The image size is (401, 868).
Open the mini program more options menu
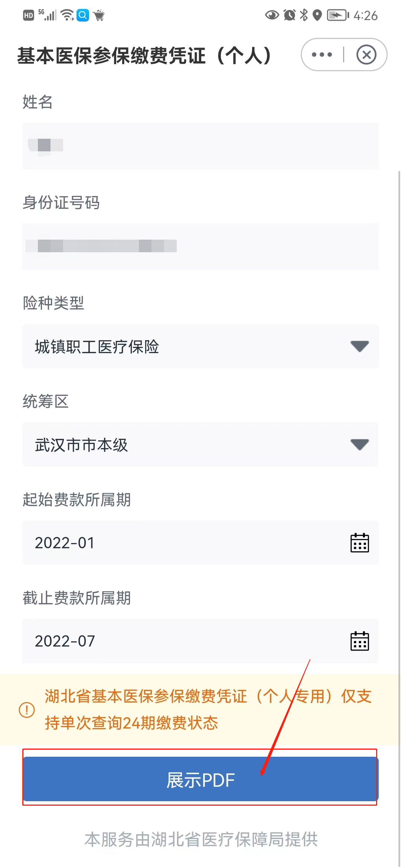coord(322,55)
